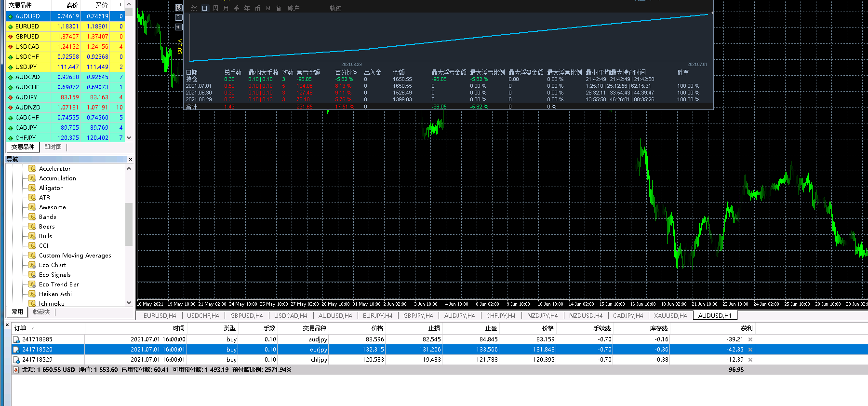Open the GBPJPY,H4 chart tab
Screen dimensions: 868x406
tap(418, 316)
